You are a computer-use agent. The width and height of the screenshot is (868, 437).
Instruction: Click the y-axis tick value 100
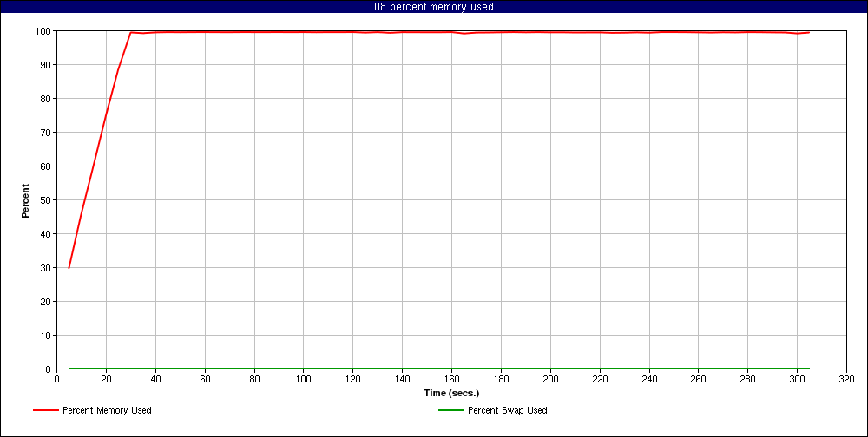click(44, 31)
